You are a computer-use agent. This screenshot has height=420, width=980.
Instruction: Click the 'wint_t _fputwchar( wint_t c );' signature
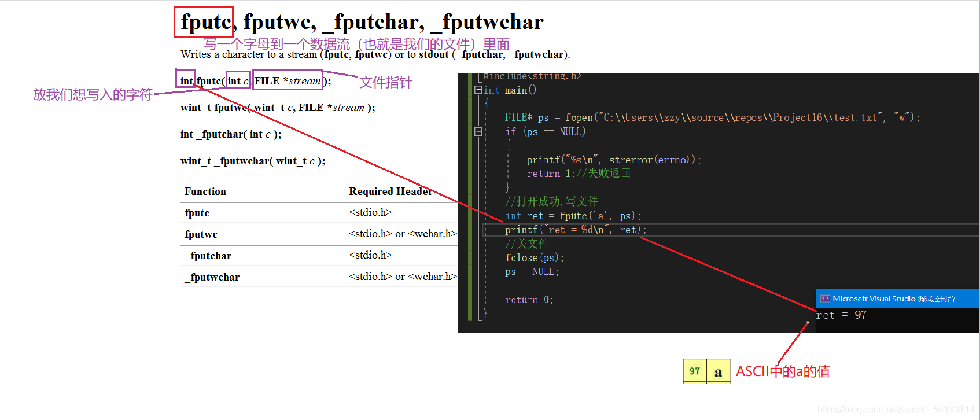point(253,161)
